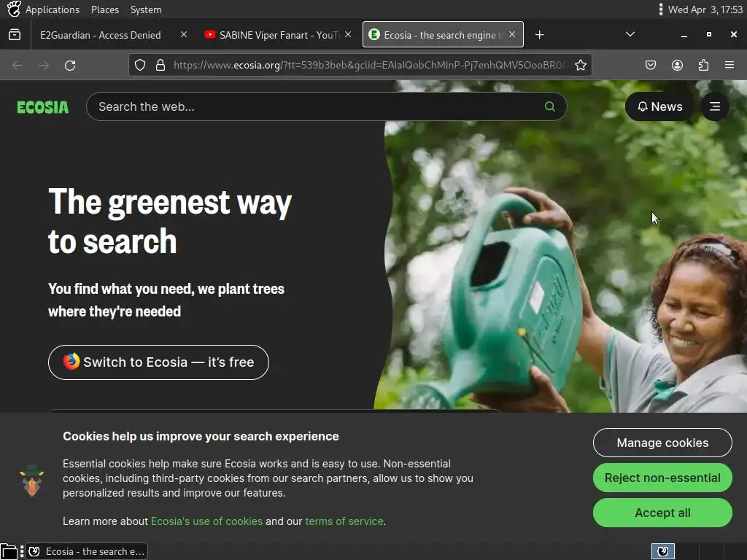The height and width of the screenshot is (560, 747).
Task: Close the SABINE Viper Fanart tab
Action: point(348,34)
